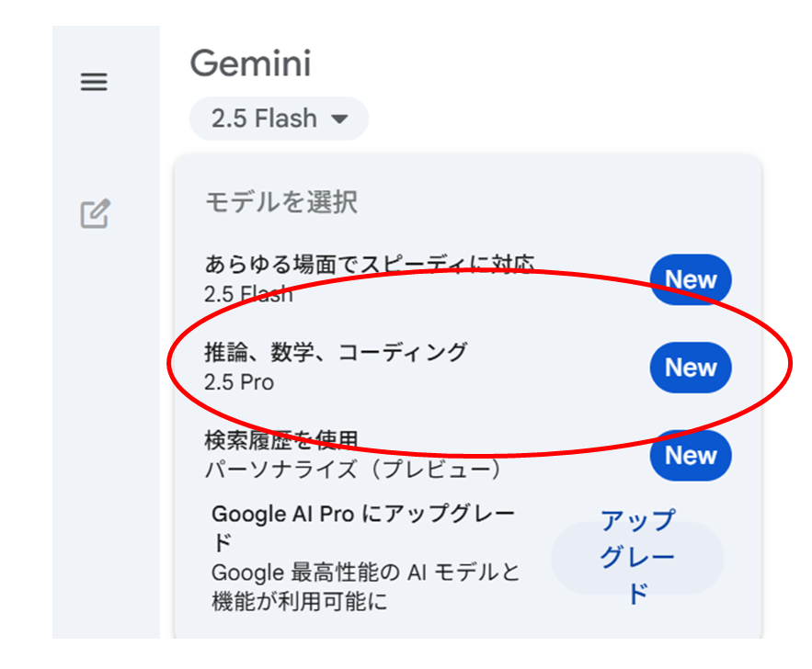This screenshot has width=812, height=669.
Task: Click the New badge beside パーソナライズ
Action: (x=691, y=455)
